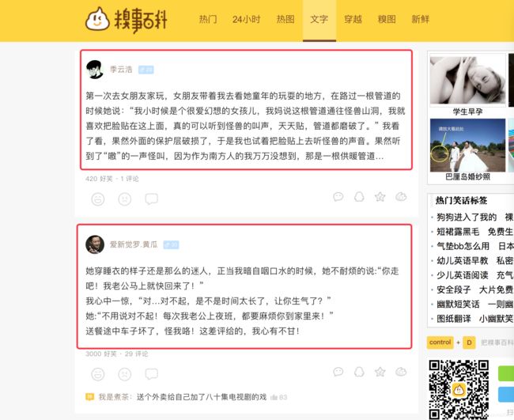Click the 糗事百科 logo
The image size is (514, 420).
127,20
